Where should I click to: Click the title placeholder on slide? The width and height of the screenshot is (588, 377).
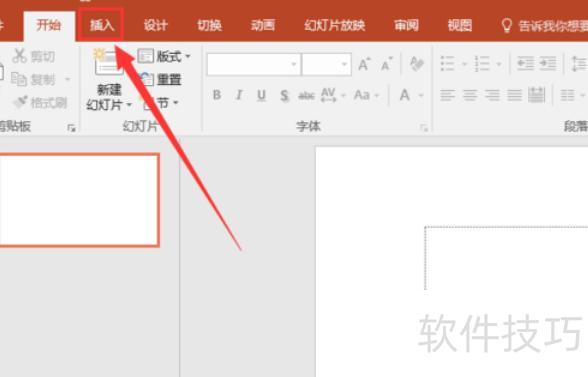pos(506,258)
